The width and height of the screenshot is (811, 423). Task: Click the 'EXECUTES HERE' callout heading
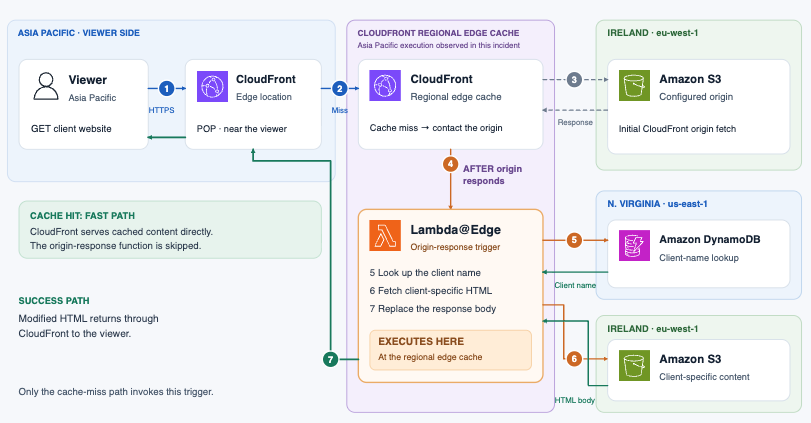click(x=421, y=341)
